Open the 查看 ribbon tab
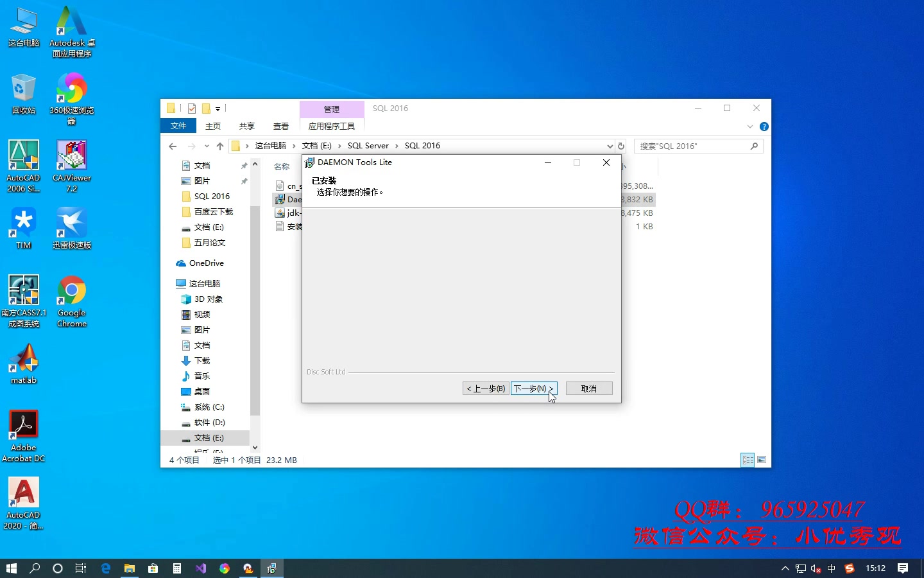This screenshot has width=924, height=578. pyautogui.click(x=281, y=126)
